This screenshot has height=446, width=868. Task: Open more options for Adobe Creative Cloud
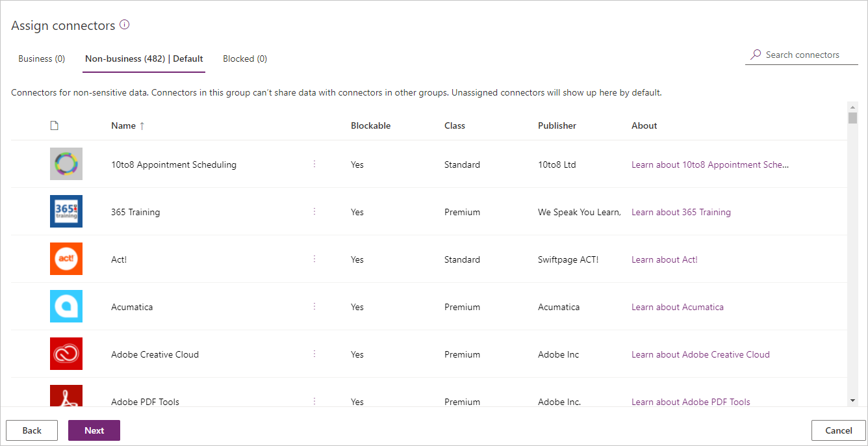tap(314, 354)
